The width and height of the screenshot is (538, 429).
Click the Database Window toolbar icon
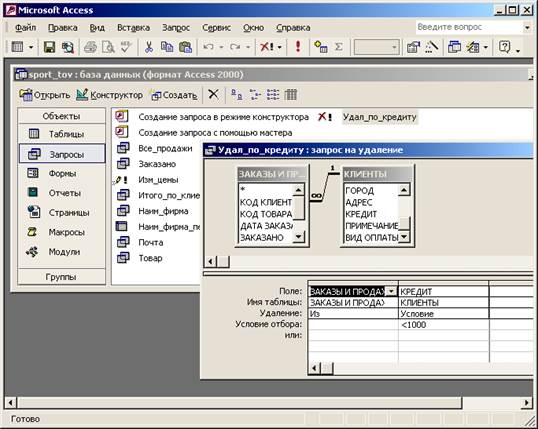point(455,47)
